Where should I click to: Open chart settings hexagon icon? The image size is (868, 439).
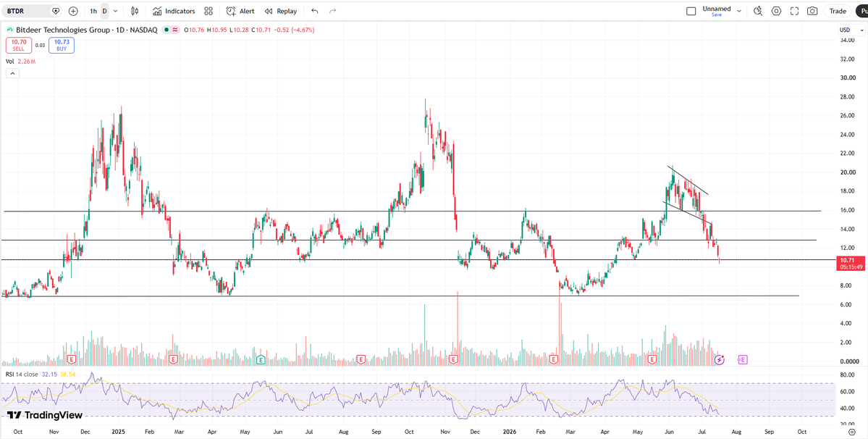pos(776,11)
